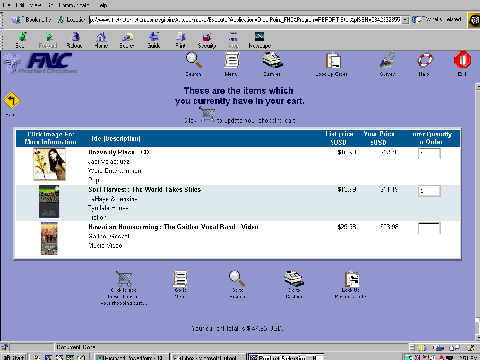Click quantity field for Heavenly Place CD

click(x=429, y=154)
